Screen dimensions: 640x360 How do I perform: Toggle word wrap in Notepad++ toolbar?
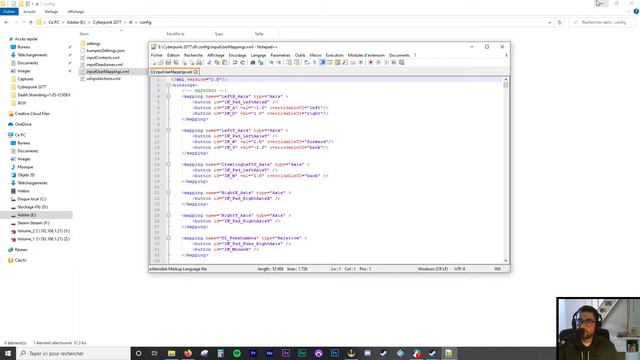click(306, 62)
